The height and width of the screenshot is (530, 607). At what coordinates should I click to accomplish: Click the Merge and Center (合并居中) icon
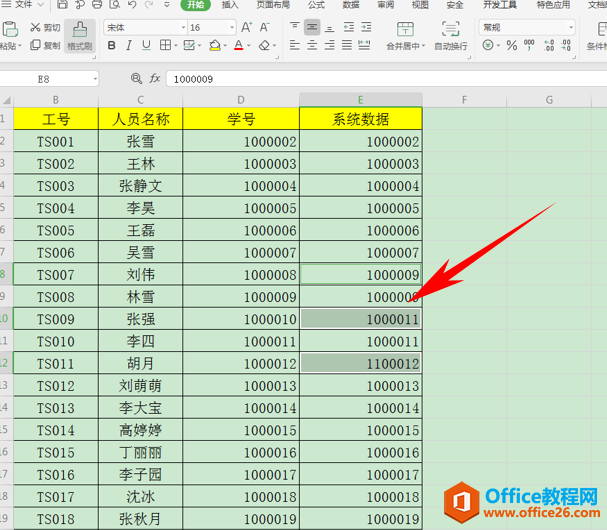pos(405,29)
